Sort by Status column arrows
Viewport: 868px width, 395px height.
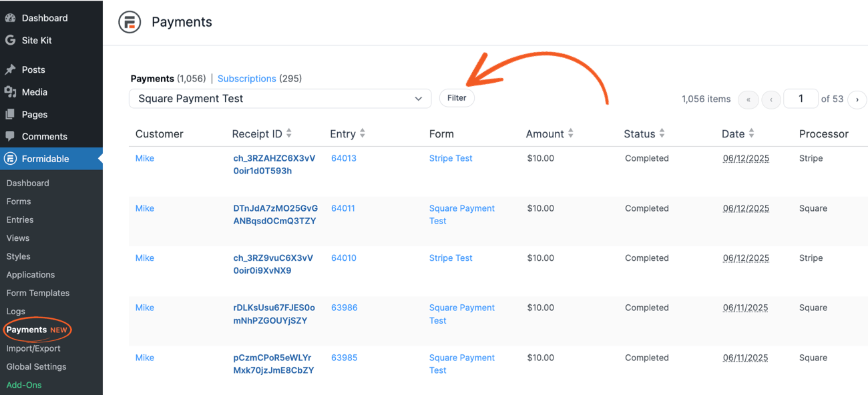tap(662, 133)
